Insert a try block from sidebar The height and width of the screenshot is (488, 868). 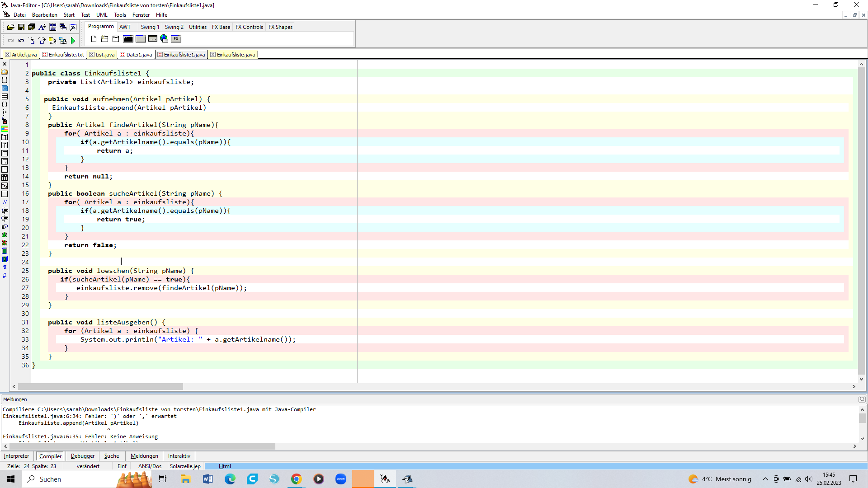(x=5, y=186)
